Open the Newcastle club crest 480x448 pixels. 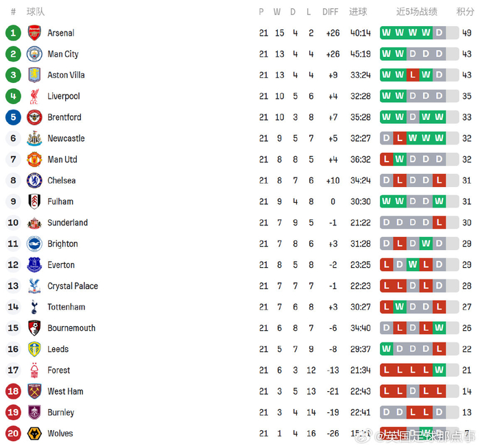(34, 138)
